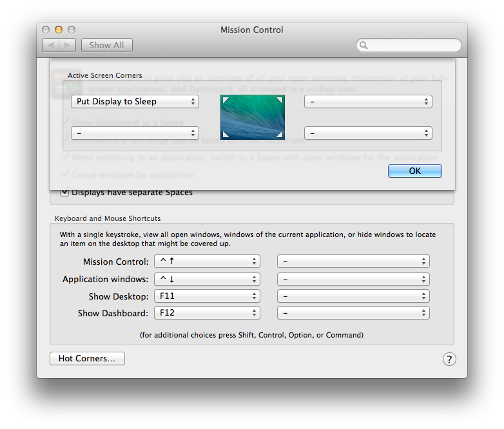Open Application windows keyboard shortcut dropdown

point(207,279)
